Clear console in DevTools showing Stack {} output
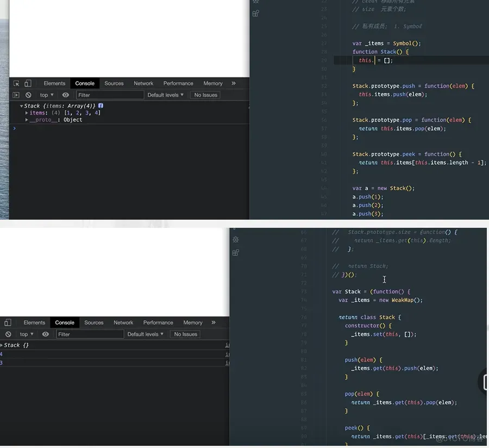The height and width of the screenshot is (448, 489). pos(8,334)
